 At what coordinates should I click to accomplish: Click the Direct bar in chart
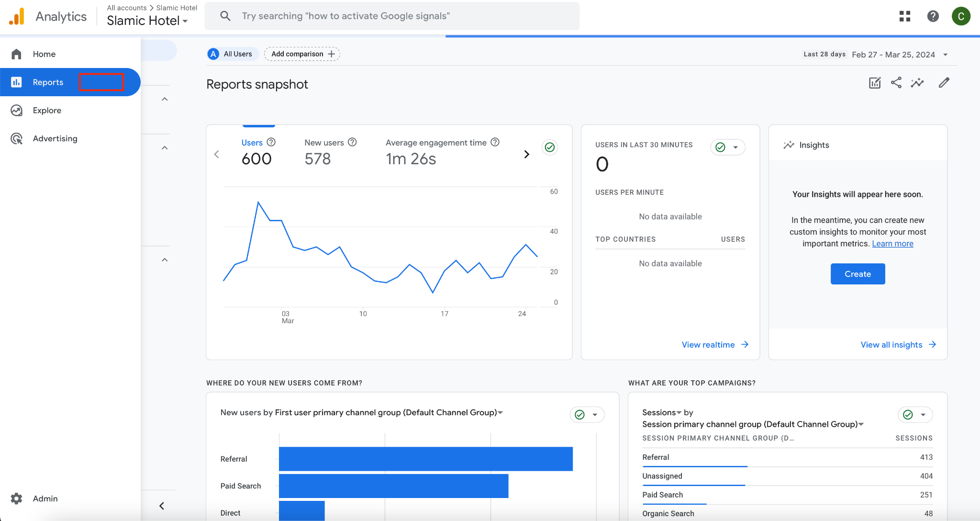tap(301, 511)
